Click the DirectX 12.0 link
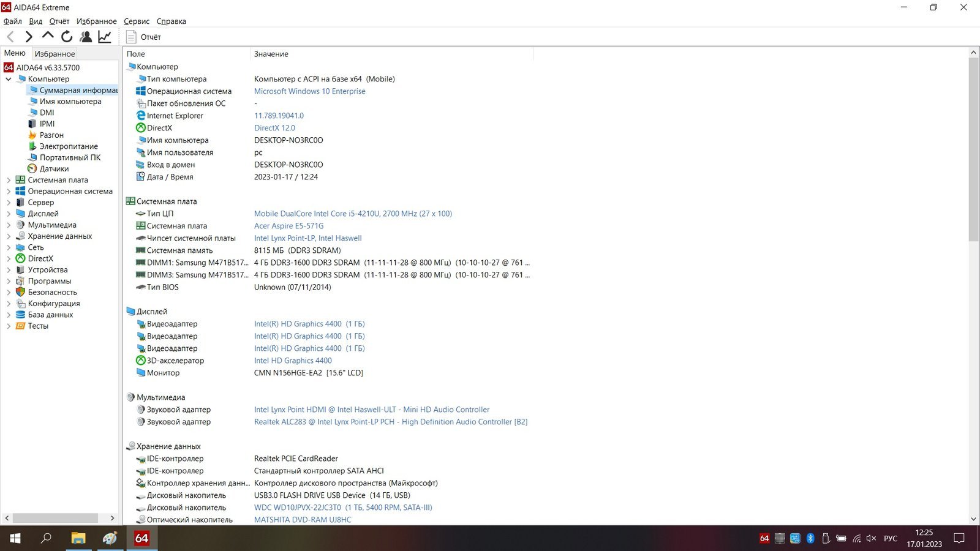The image size is (980, 551). [274, 128]
